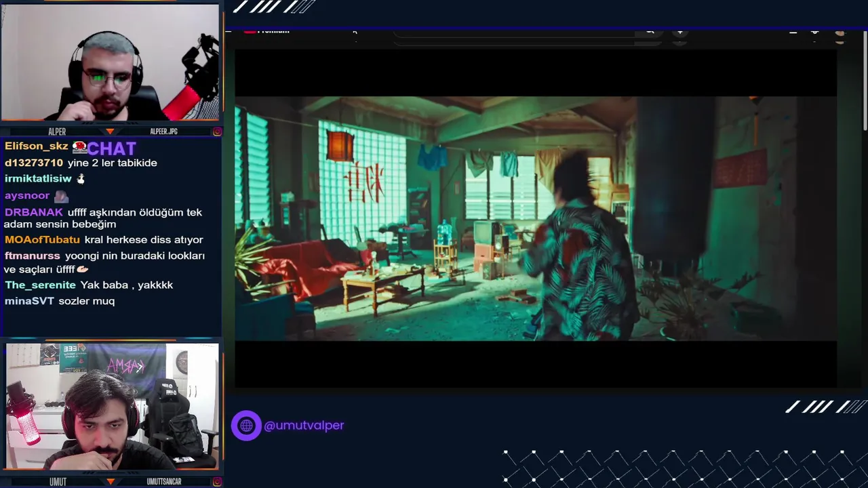Viewport: 868px width, 488px height.
Task: Click chat username d13273710
Action: point(34,163)
